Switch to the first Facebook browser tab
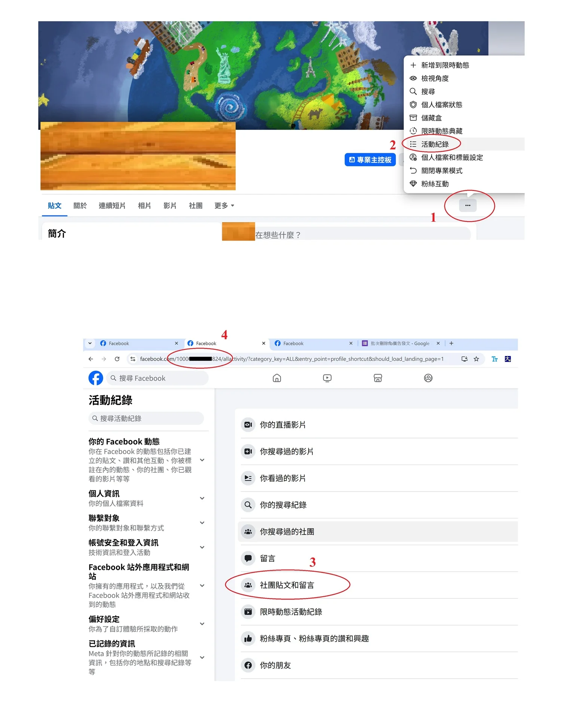 pos(139,343)
